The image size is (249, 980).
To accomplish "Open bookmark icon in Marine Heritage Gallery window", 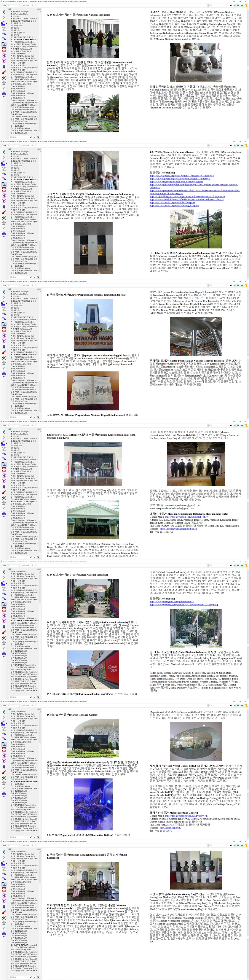I will pos(4,767).
